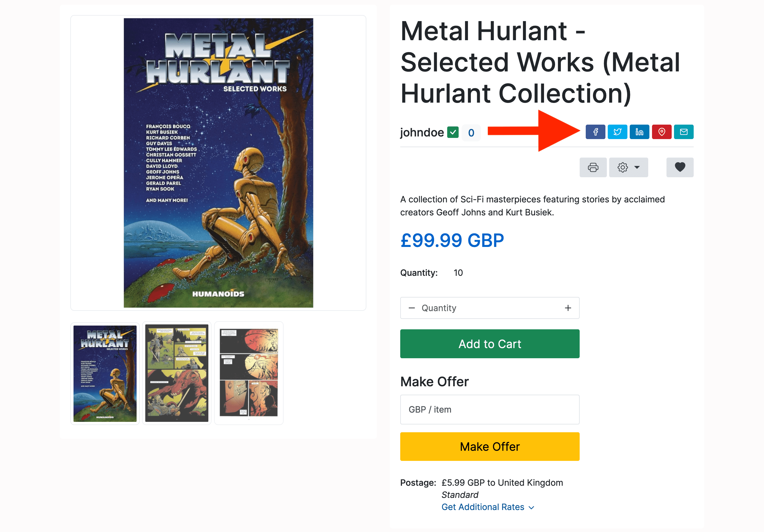
Task: Open seller johndoe's profile link
Action: pos(422,132)
